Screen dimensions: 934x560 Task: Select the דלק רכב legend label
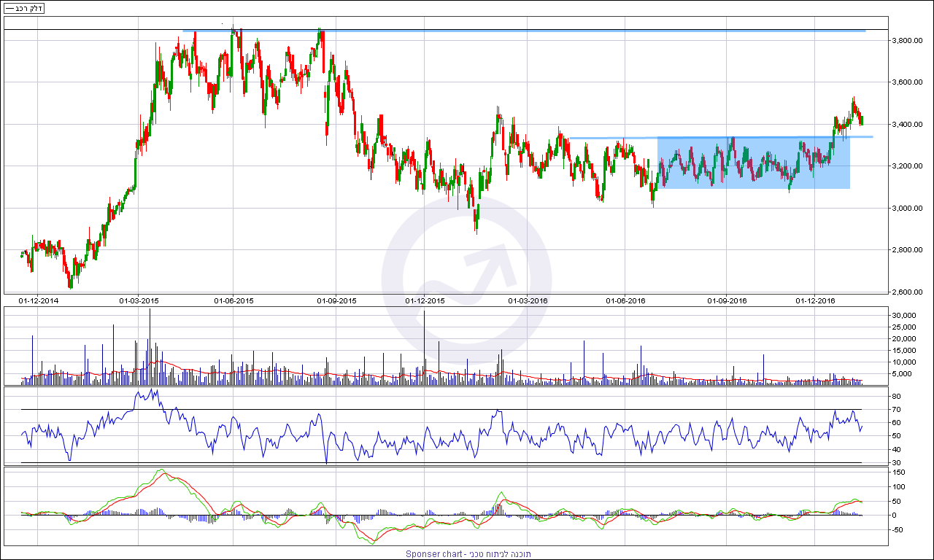coord(29,9)
